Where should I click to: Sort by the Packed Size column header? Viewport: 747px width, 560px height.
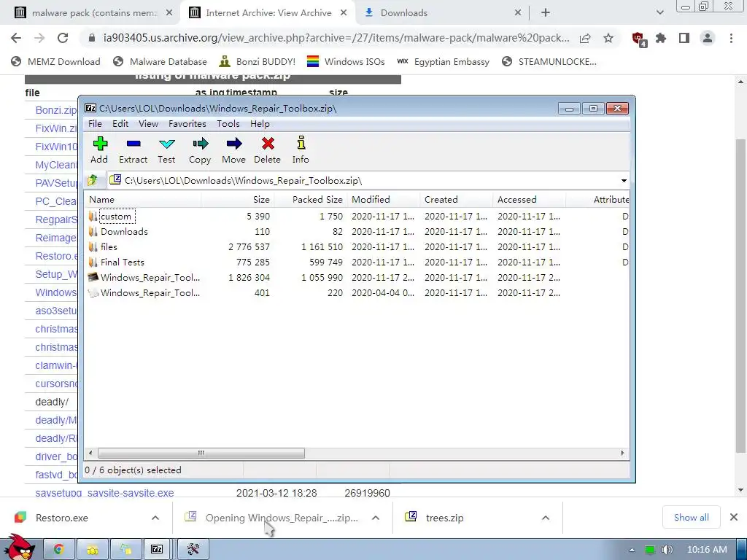pyautogui.click(x=311, y=200)
